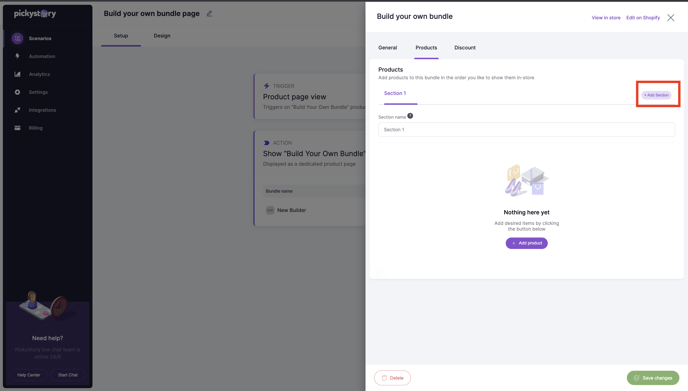Open the View in store link
This screenshot has height=391, width=688.
(606, 18)
